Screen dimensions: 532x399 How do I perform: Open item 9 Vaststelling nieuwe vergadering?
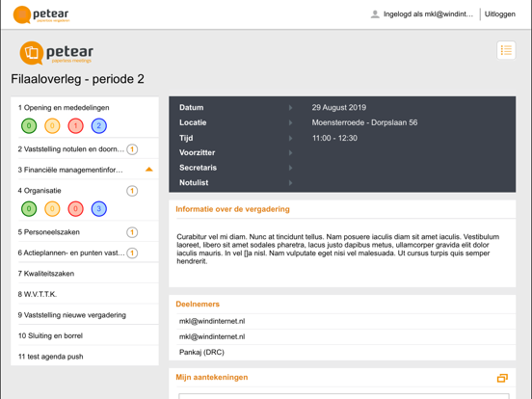tap(72, 315)
